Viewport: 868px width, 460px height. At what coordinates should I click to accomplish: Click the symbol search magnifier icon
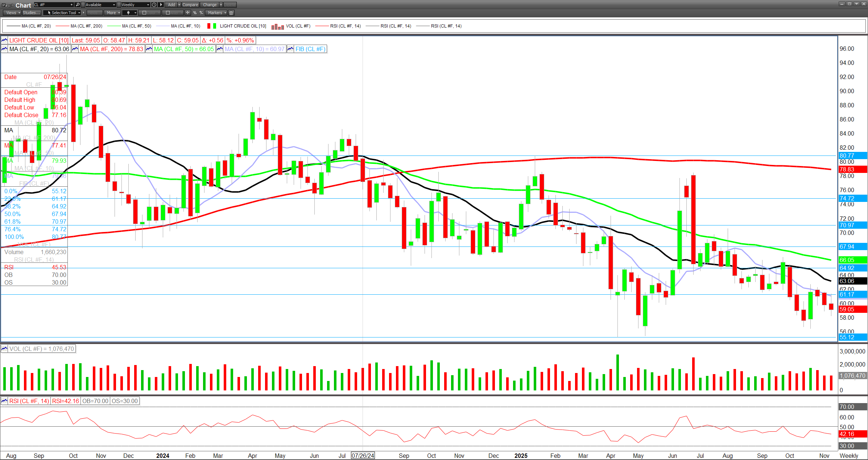click(x=78, y=5)
